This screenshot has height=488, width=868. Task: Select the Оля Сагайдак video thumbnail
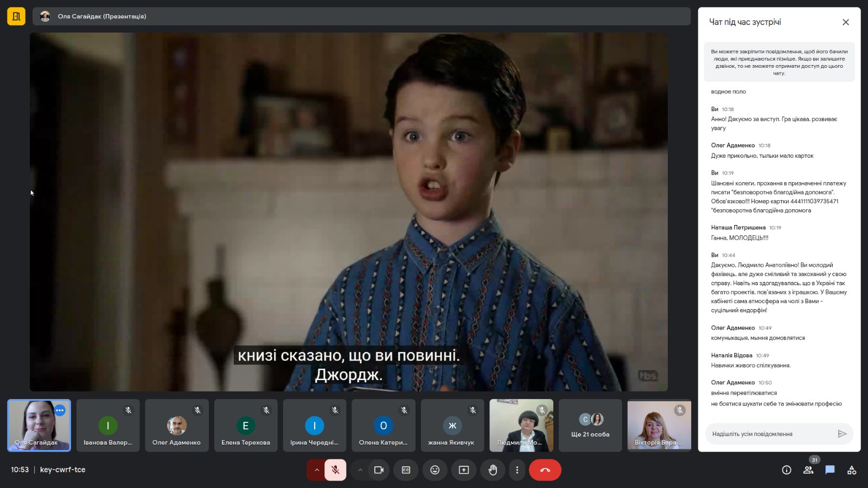coord(39,426)
